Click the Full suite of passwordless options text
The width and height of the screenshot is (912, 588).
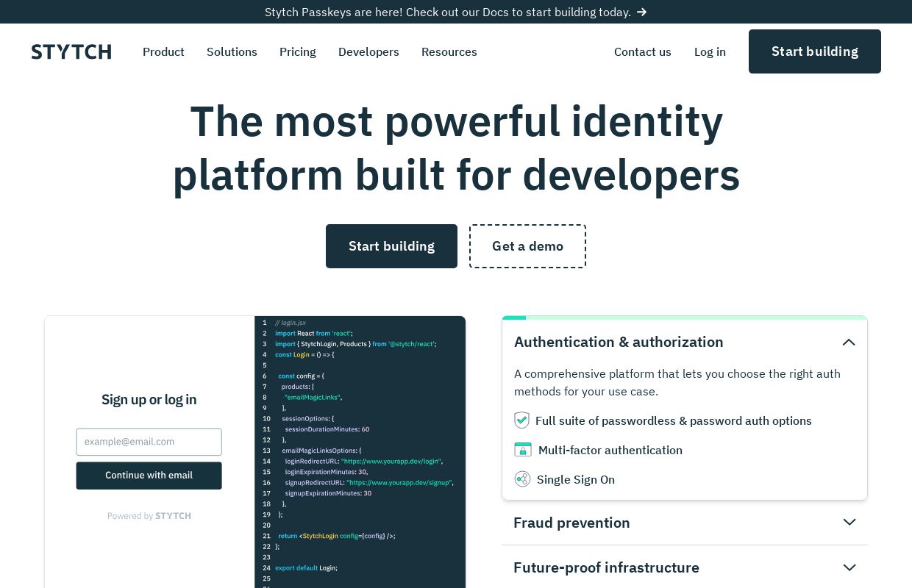coord(674,420)
